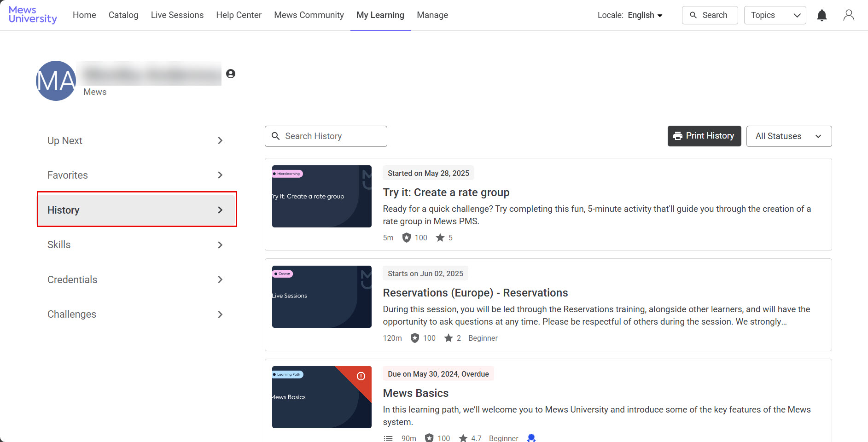Click the star rating icon on Mews Basics
Image resolution: width=868 pixels, height=442 pixels.
click(463, 438)
